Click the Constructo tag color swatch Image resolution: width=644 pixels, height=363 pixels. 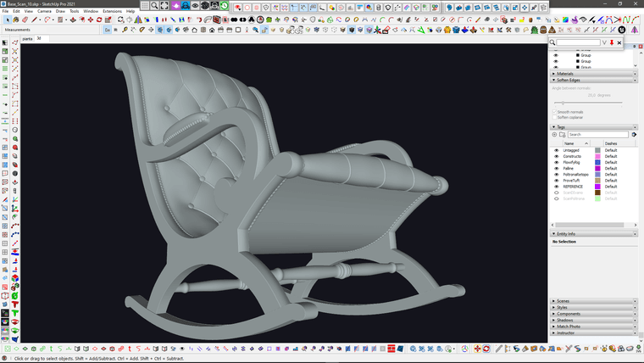click(597, 156)
